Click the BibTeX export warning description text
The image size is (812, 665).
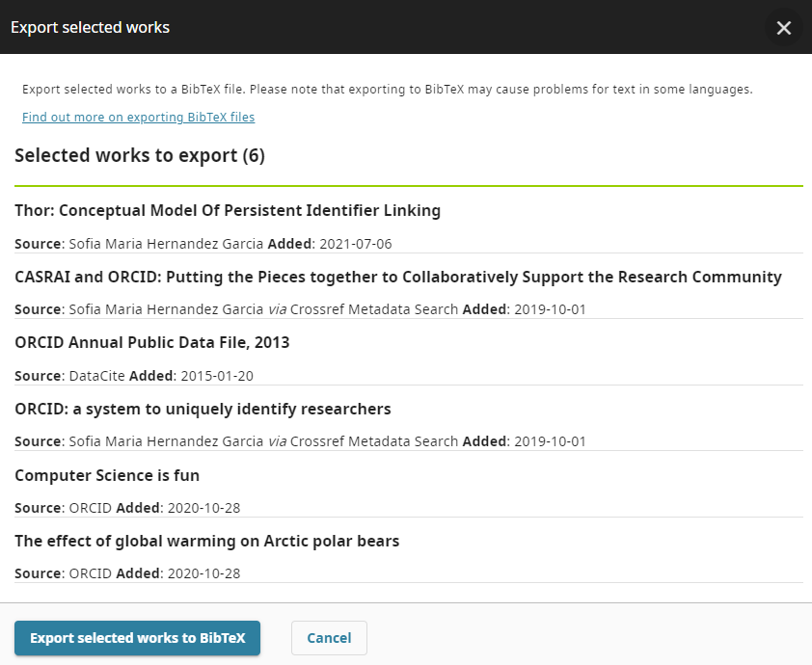(x=387, y=90)
